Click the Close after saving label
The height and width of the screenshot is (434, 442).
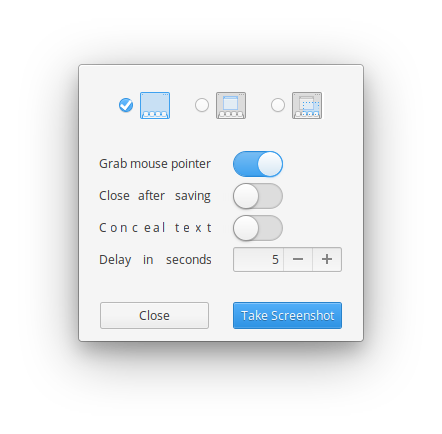pyautogui.click(x=155, y=196)
